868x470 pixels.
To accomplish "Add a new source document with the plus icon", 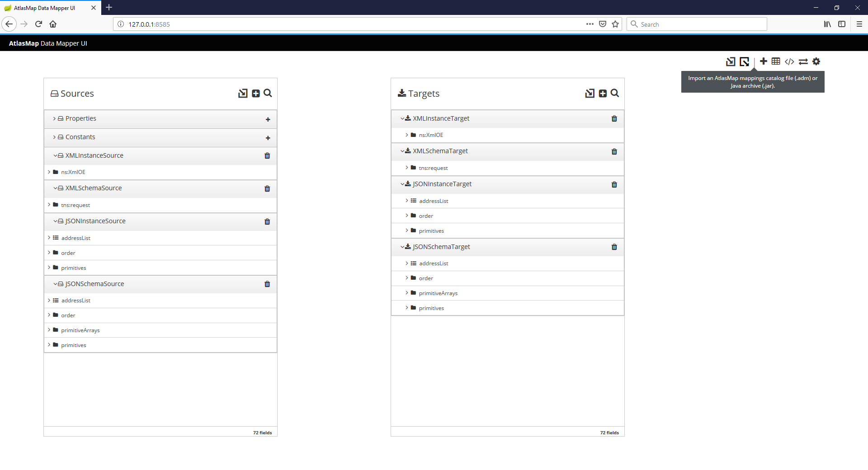I will tap(255, 93).
